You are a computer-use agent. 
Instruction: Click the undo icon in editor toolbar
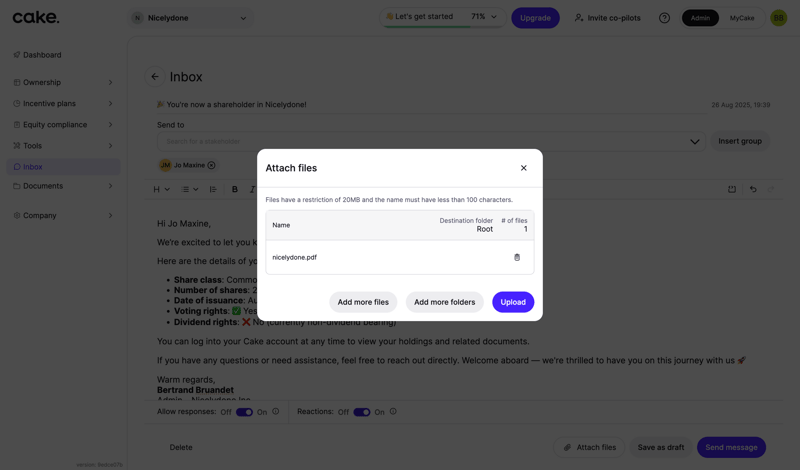coord(753,189)
